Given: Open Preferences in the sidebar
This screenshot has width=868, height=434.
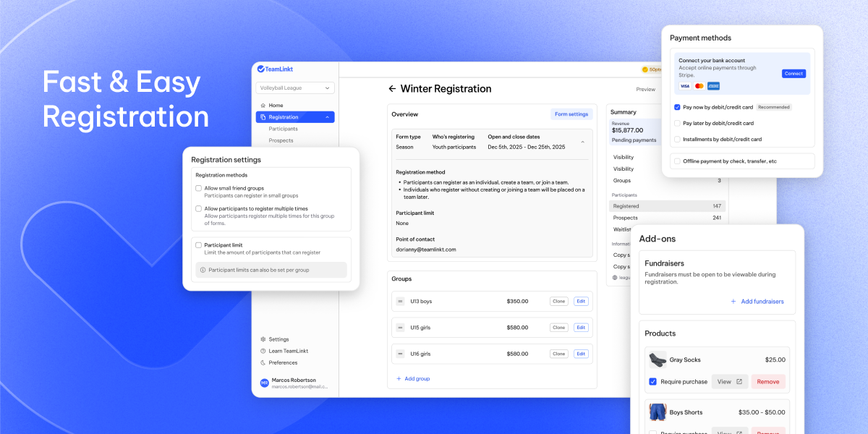Looking at the screenshot, I should (x=283, y=362).
